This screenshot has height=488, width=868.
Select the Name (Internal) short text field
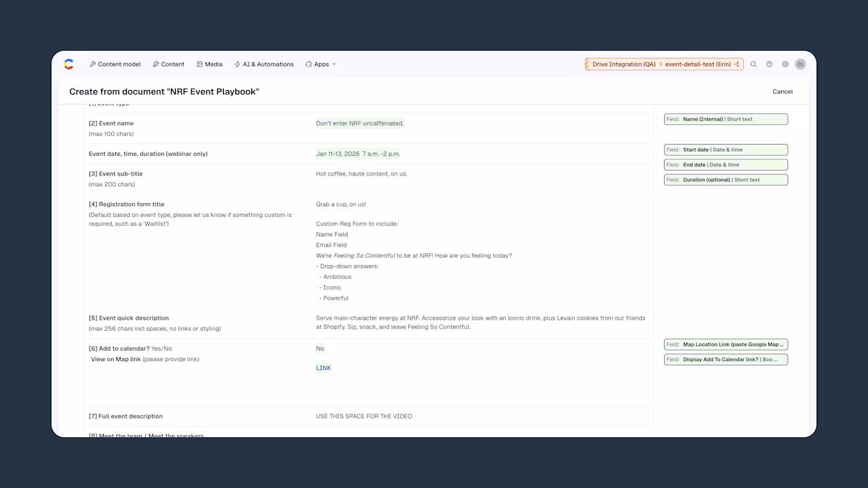pyautogui.click(x=726, y=119)
